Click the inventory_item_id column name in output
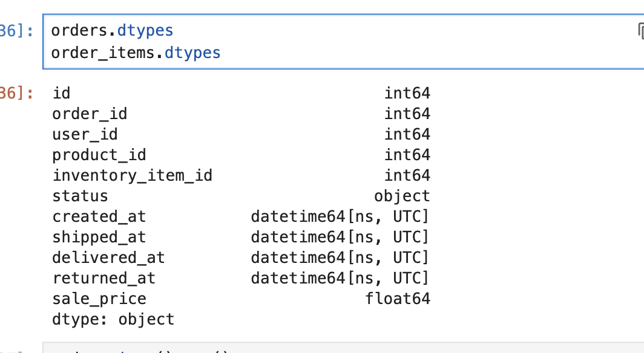Viewport: 644px width, 353px height. (x=132, y=175)
